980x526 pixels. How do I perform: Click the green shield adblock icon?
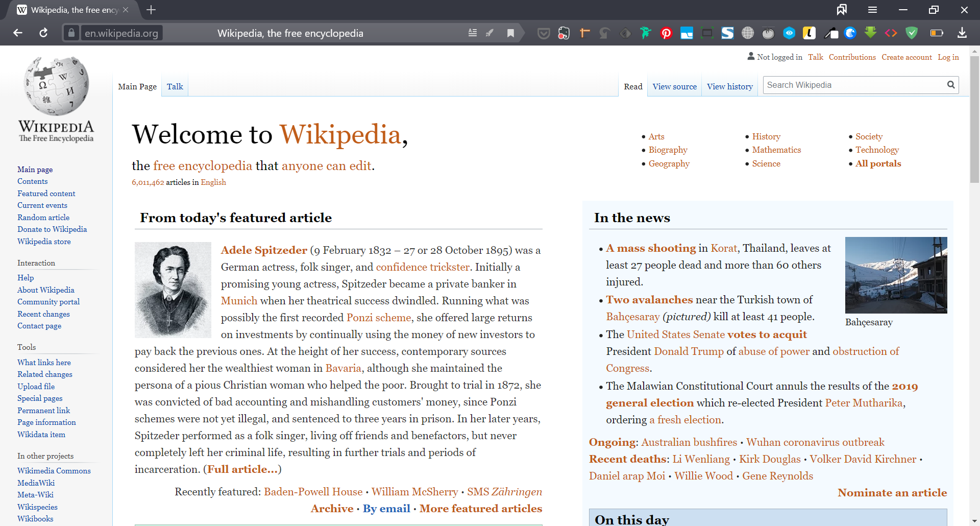tap(912, 33)
